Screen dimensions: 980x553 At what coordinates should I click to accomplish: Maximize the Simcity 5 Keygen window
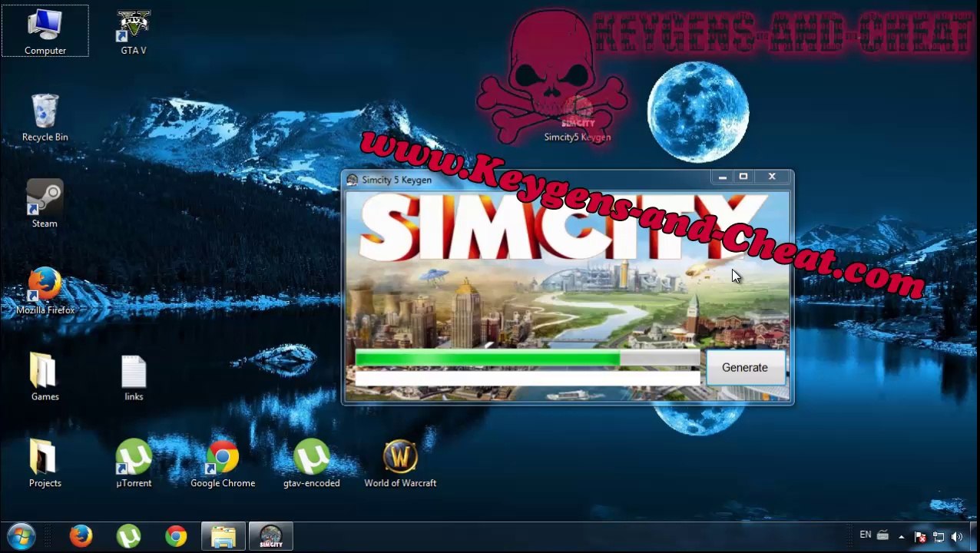[743, 177]
